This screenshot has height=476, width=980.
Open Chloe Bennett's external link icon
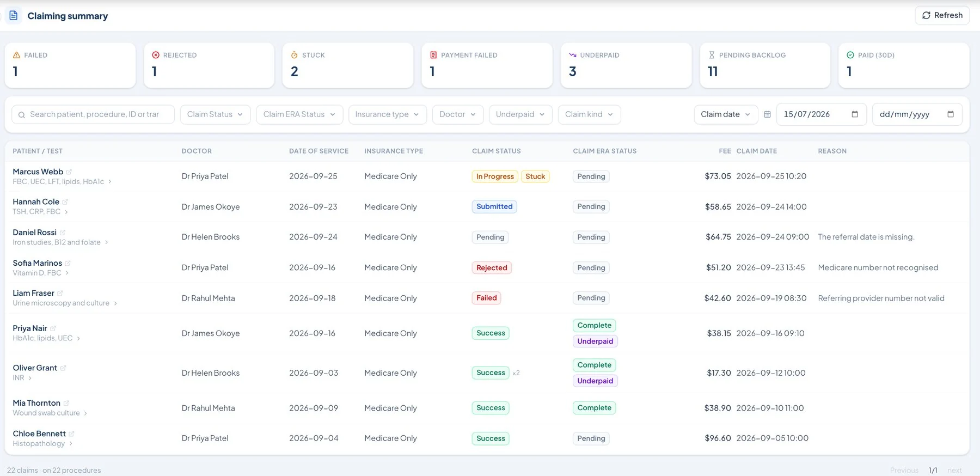tap(72, 434)
